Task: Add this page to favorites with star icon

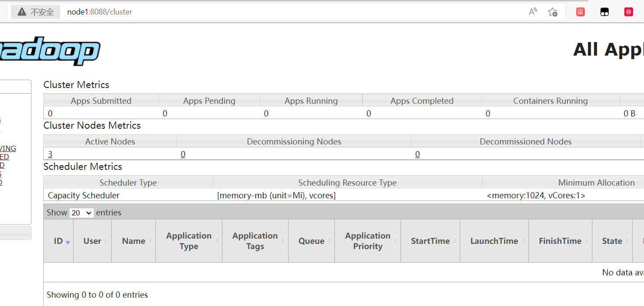Action: tap(553, 12)
